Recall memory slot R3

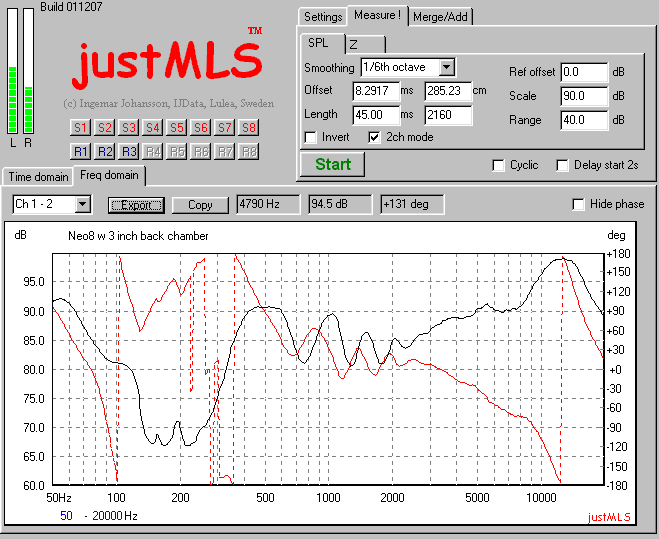click(129, 152)
